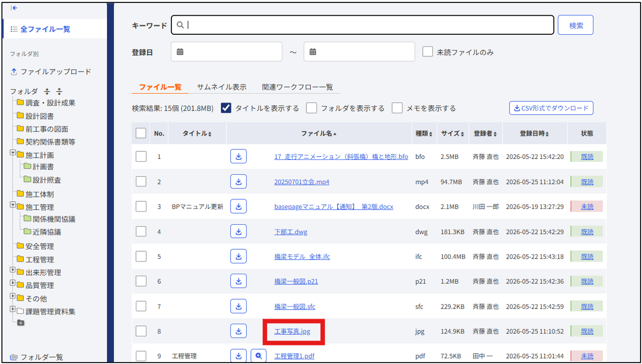
Task: Open the 工程管理1.pdf file link
Action: coord(294,356)
